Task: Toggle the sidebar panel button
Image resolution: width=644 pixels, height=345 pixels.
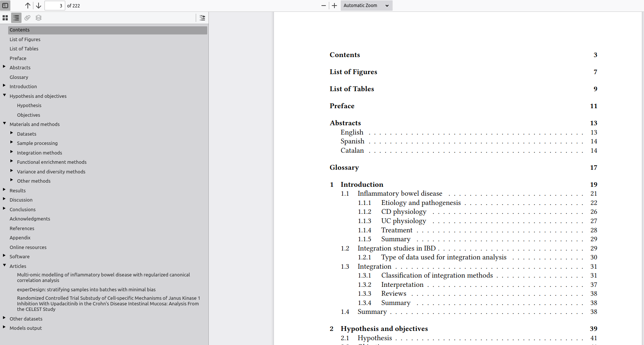Action: tap(5, 6)
